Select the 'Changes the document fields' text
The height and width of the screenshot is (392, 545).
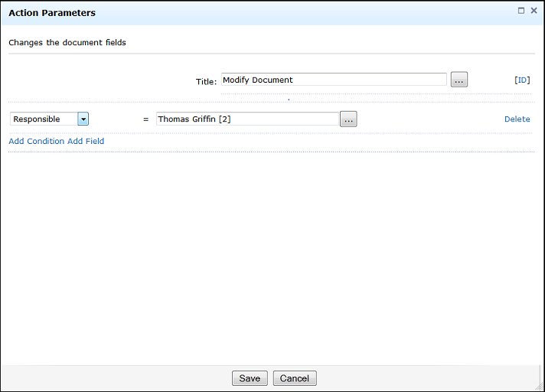point(67,42)
